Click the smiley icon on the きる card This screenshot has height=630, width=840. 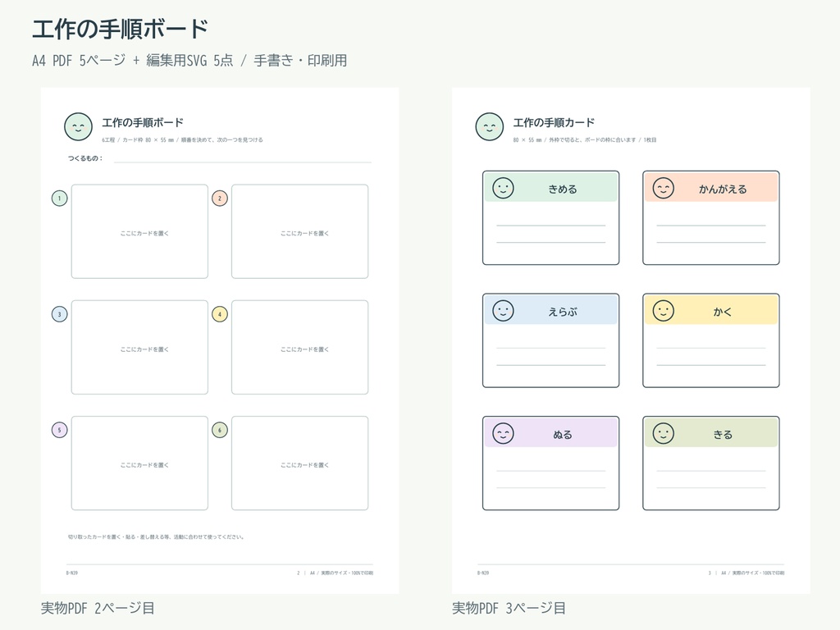tap(663, 433)
